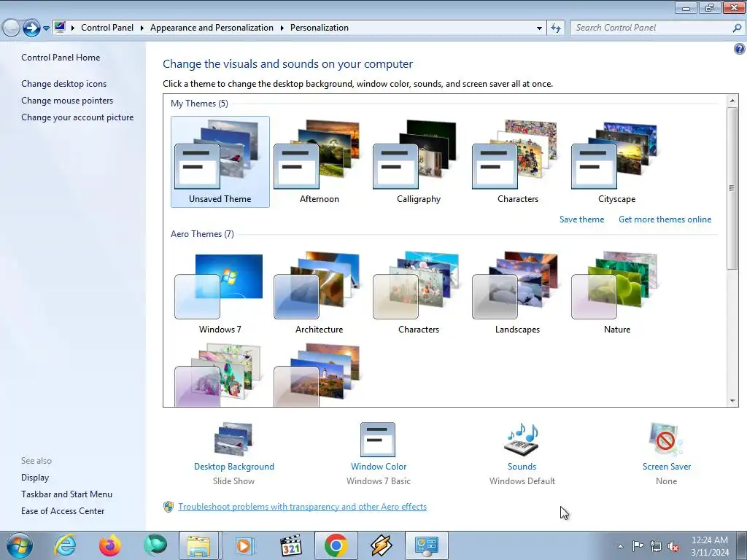This screenshot has height=560, width=747.
Task: Apply the Cityscape theme
Action: [x=616, y=162]
